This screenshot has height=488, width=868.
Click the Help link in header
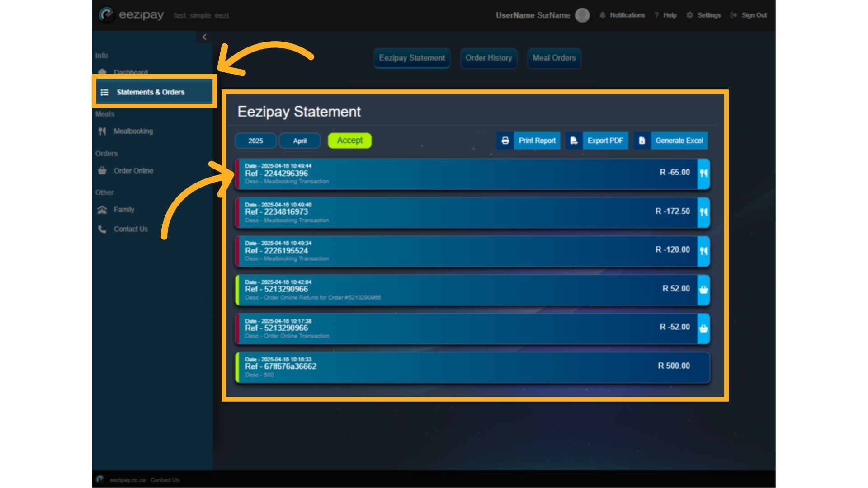click(670, 15)
